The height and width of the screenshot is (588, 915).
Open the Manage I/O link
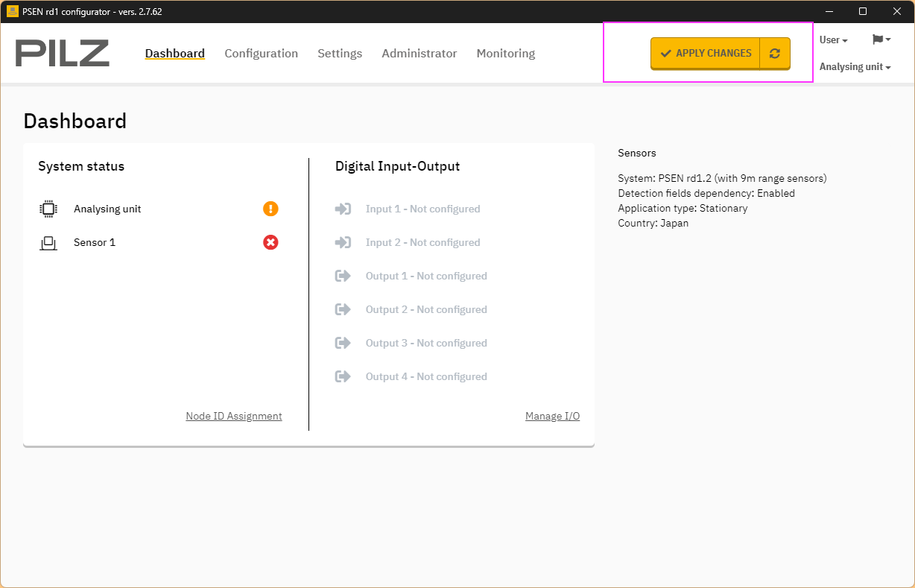tap(552, 416)
